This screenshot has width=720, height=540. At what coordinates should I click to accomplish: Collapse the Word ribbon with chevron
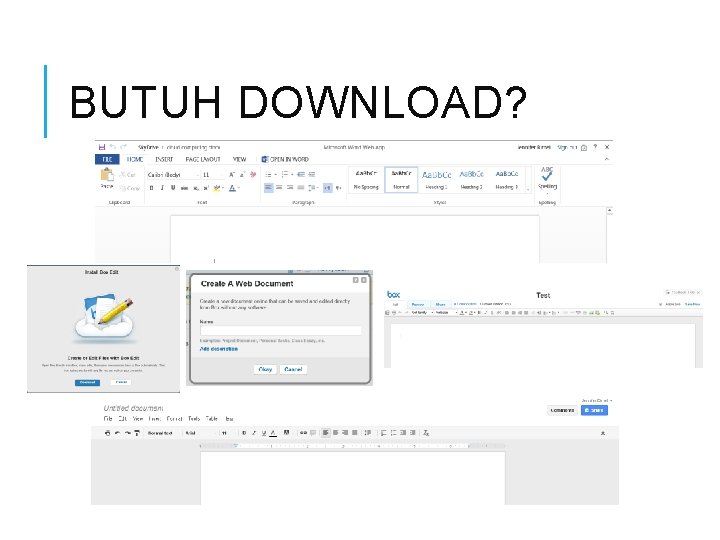pyautogui.click(x=607, y=159)
